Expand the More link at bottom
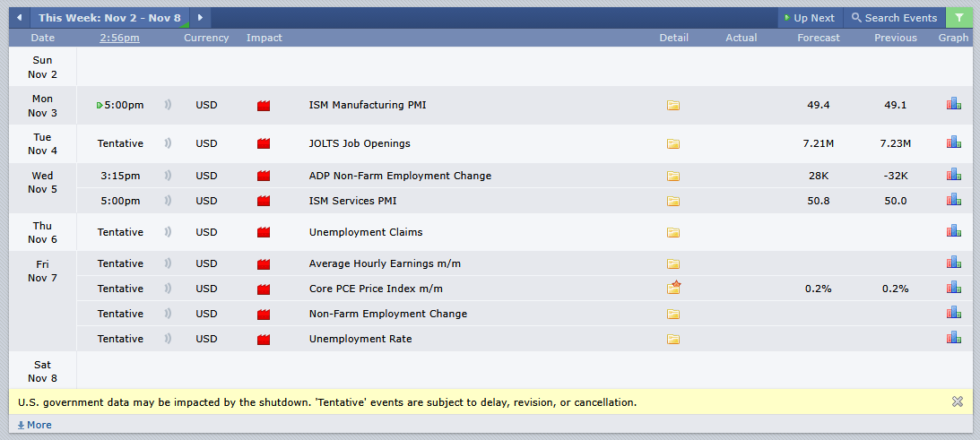Viewport: 980px width, 440px height. point(35,425)
